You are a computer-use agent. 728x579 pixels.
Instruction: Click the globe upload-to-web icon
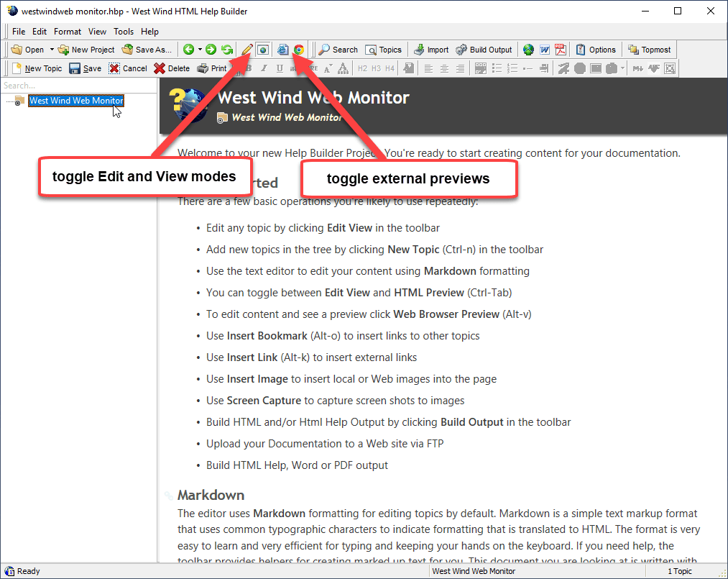(x=528, y=50)
